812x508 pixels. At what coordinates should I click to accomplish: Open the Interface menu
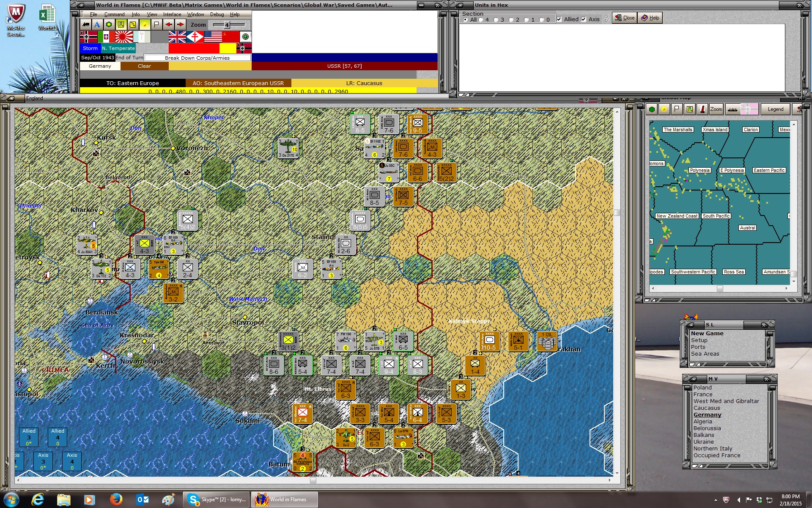point(172,14)
